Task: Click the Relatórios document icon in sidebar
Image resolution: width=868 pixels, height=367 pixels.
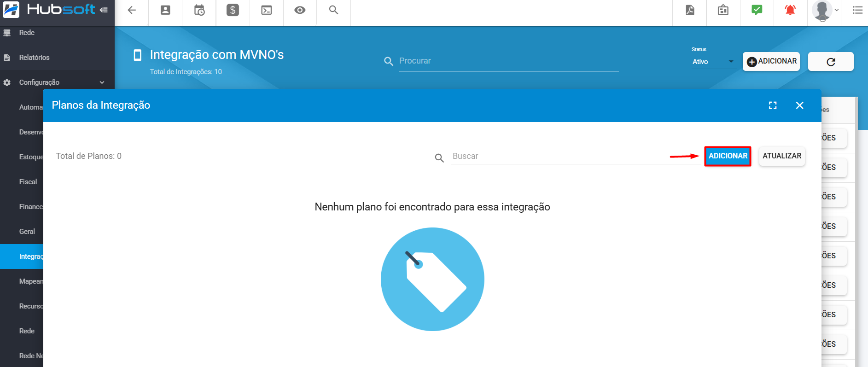Action: click(7, 58)
